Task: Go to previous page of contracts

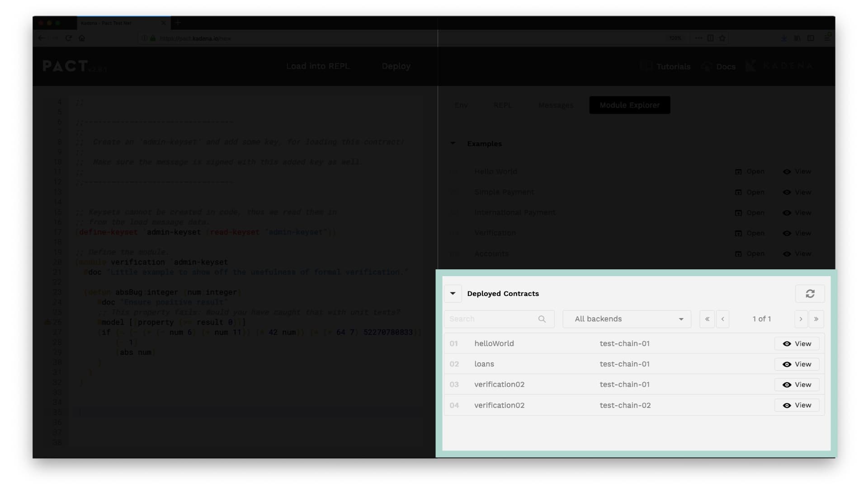Action: (x=722, y=319)
